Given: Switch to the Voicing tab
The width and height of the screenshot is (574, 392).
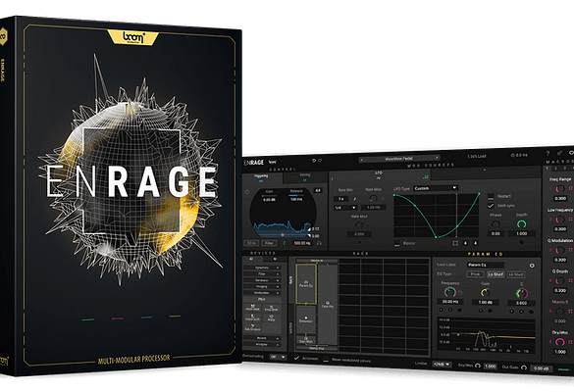Looking at the screenshot, I should point(305,177).
